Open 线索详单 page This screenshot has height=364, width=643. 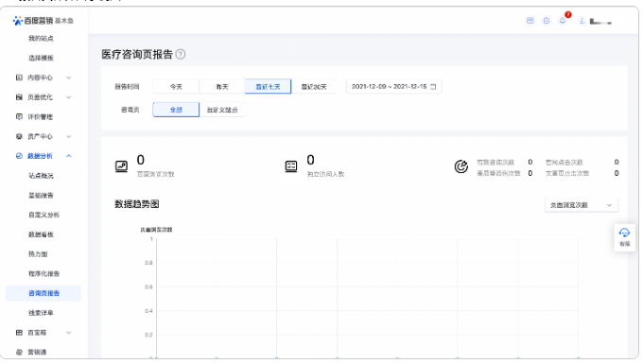pyautogui.click(x=41, y=313)
